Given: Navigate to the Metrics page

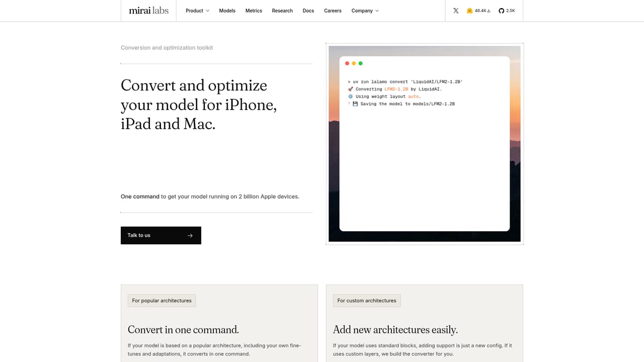Looking at the screenshot, I should (x=254, y=11).
